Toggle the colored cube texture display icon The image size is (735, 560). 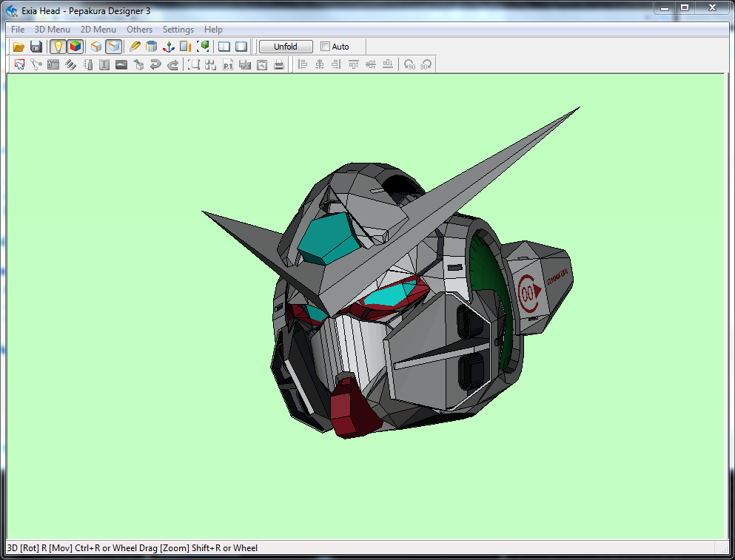click(75, 47)
